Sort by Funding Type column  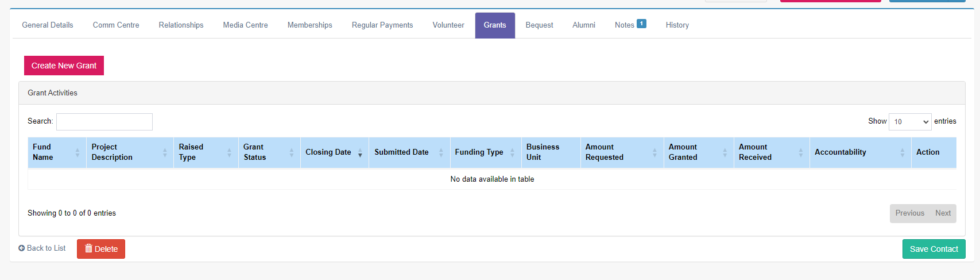[486, 152]
